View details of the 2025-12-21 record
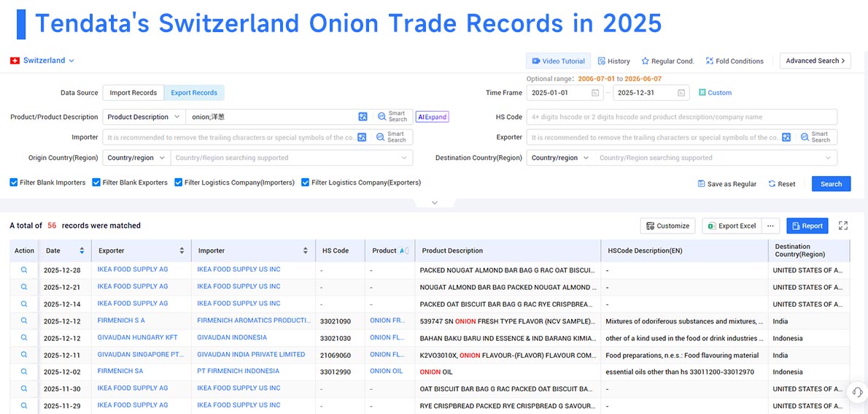The width and height of the screenshot is (868, 414). coord(24,286)
